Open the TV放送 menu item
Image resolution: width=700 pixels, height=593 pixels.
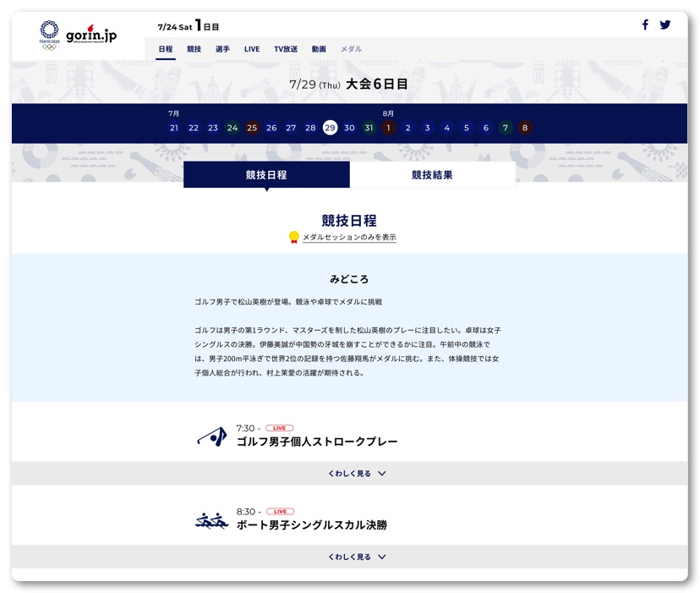point(286,49)
